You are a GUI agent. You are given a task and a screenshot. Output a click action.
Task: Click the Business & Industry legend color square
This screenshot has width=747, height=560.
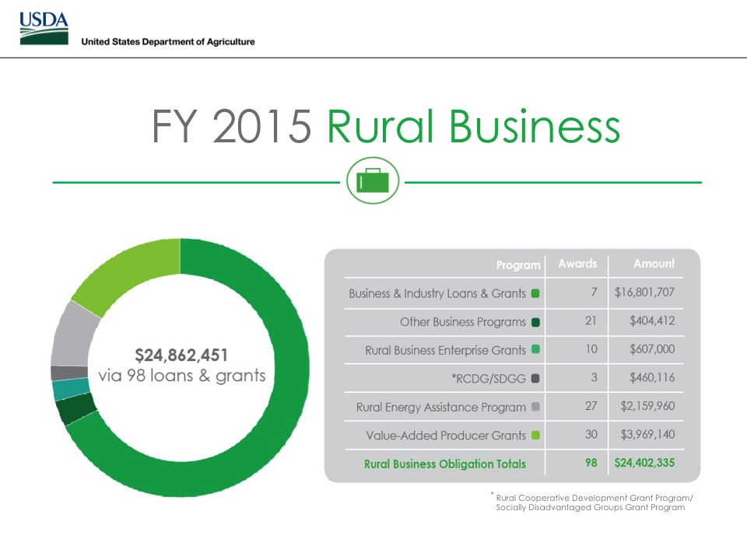click(x=535, y=294)
